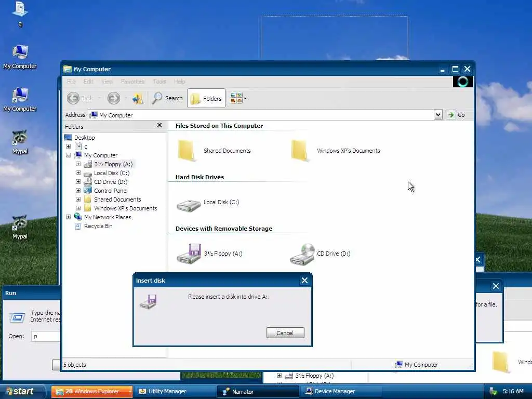Open the 28 Windows Explorer taskbar group
The height and width of the screenshot is (399, 532).
[92, 391]
